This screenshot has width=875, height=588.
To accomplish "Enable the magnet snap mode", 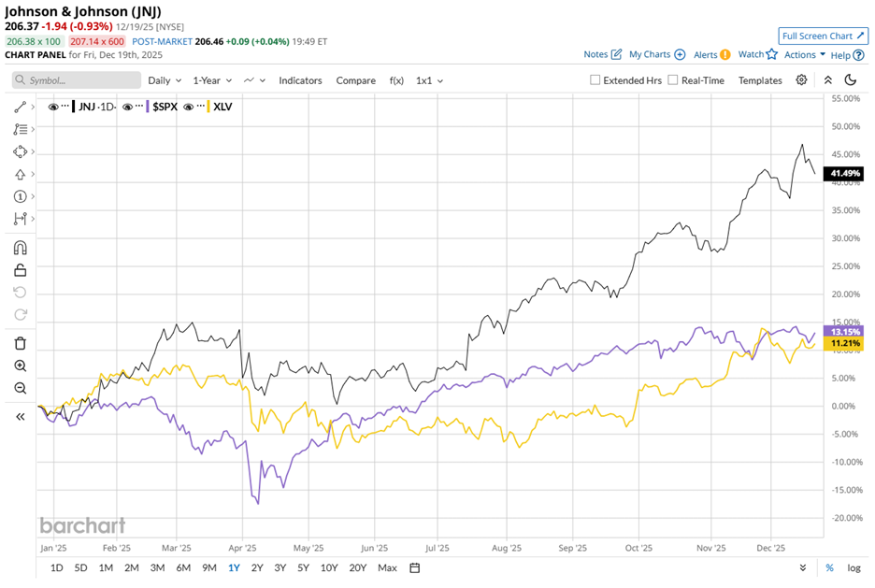I will coord(20,248).
